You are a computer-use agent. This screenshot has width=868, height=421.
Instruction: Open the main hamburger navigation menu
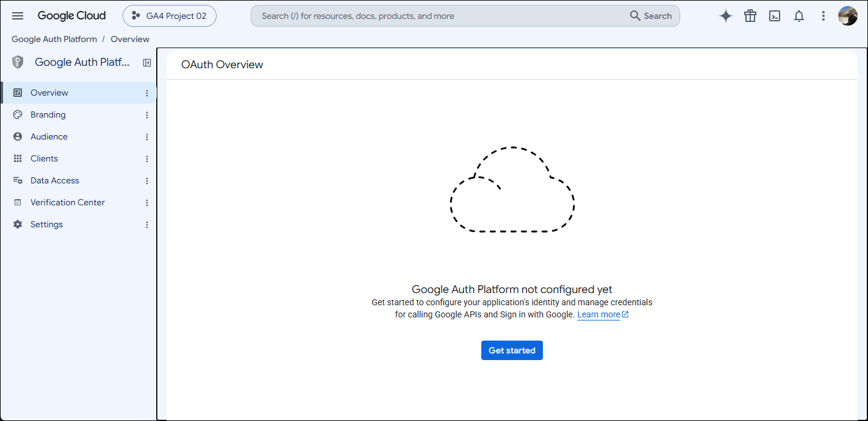click(x=18, y=16)
